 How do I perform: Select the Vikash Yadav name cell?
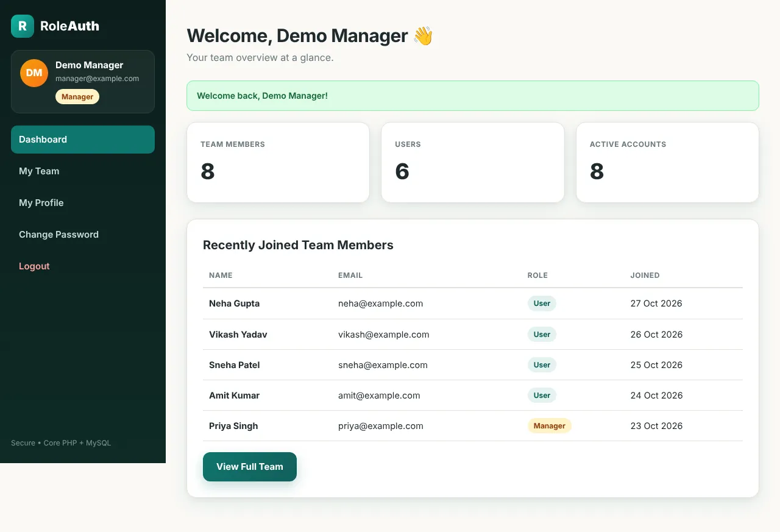[238, 335]
